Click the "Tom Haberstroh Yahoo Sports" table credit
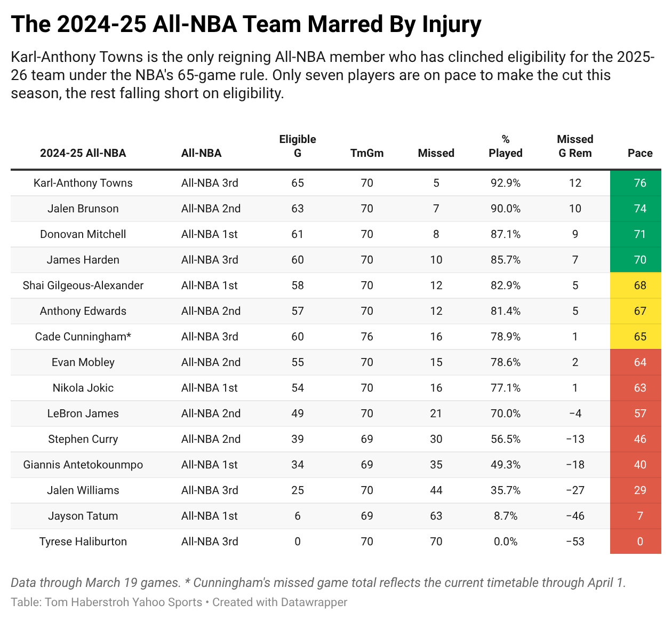This screenshot has height=620, width=672. tap(124, 602)
